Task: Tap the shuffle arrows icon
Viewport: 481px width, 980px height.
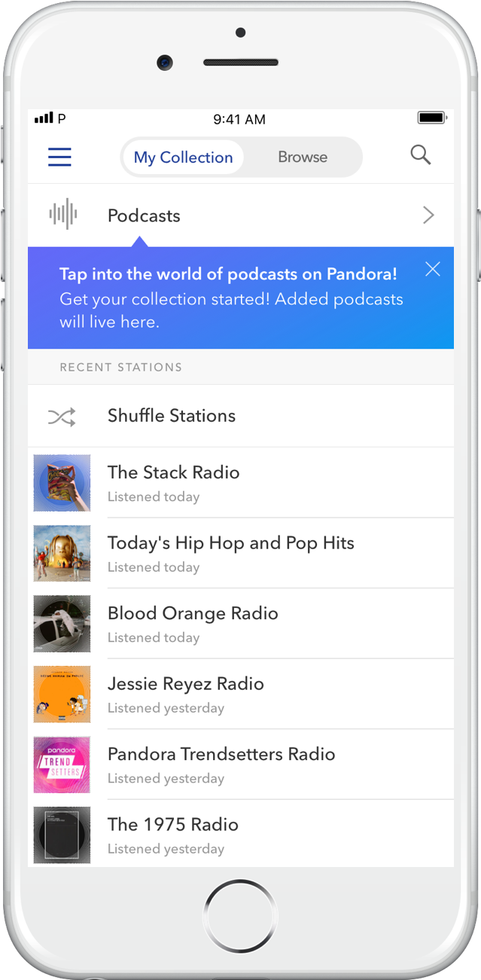Action: click(x=62, y=417)
